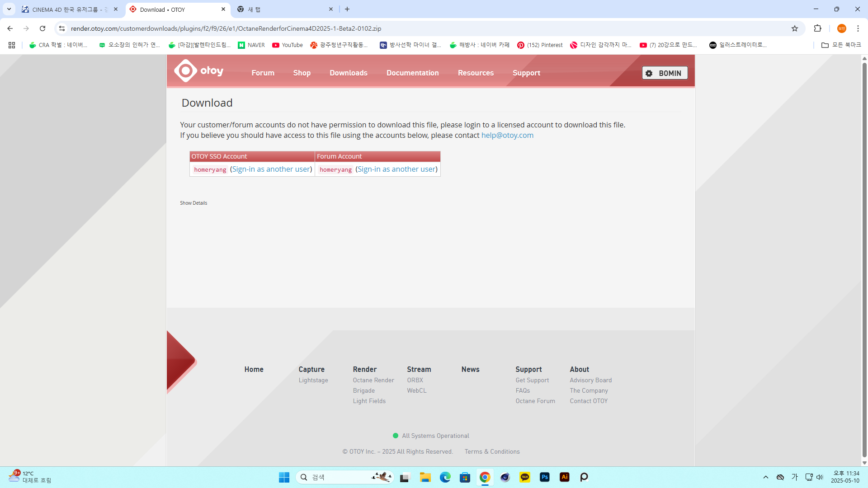Open The Company footer link
This screenshot has height=488, width=868.
tap(589, 390)
